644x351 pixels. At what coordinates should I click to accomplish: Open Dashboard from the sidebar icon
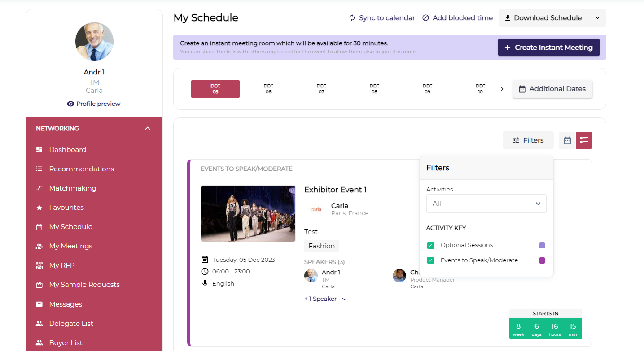(39, 150)
